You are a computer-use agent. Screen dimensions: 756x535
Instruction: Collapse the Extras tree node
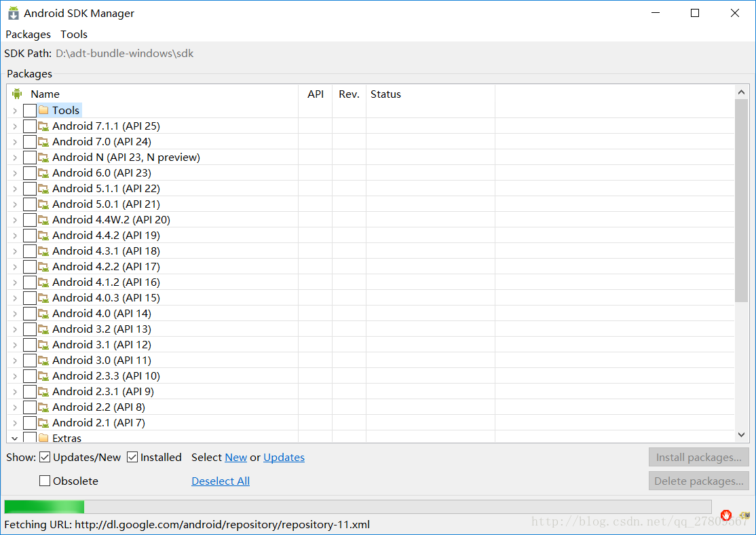click(x=15, y=438)
